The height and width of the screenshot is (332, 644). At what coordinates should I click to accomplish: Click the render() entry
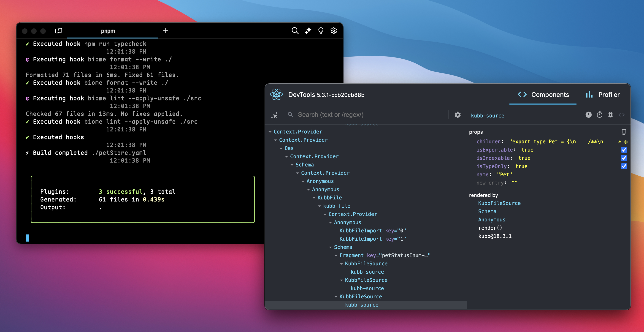tap(490, 228)
